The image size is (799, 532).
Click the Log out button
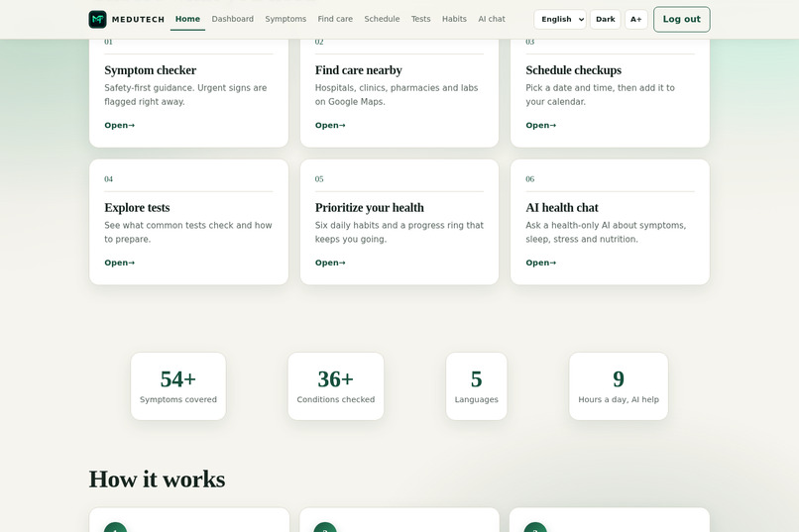click(x=681, y=20)
